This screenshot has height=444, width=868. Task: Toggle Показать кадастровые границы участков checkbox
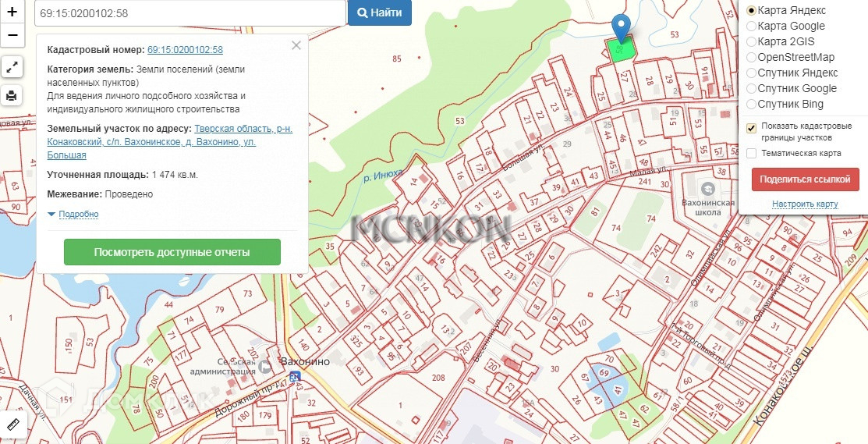(751, 129)
